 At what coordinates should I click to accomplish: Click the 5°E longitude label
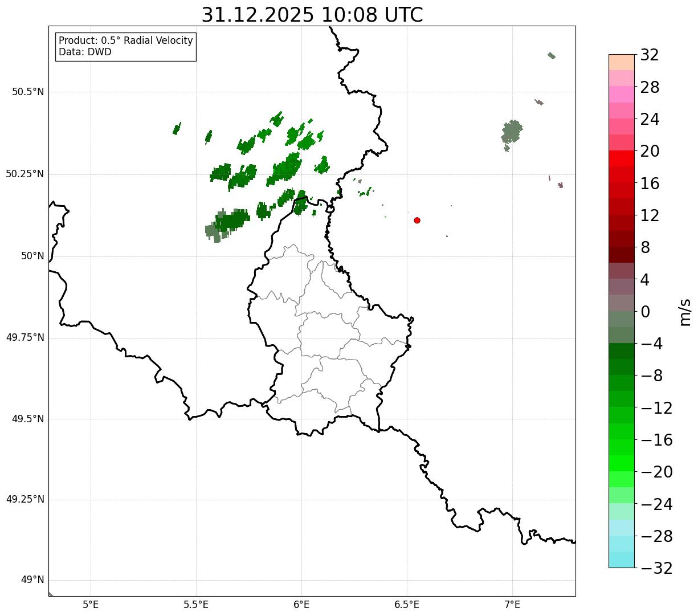(x=91, y=605)
